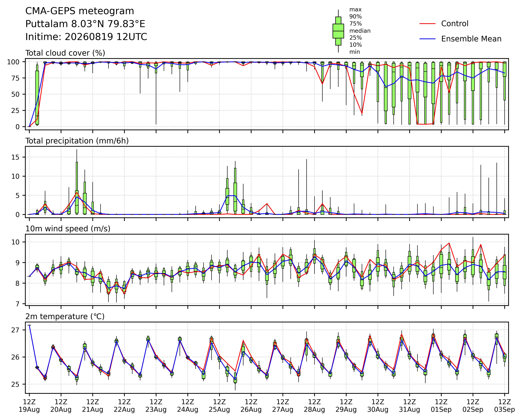
Task: Click the median label in legend
Action: tap(360, 31)
